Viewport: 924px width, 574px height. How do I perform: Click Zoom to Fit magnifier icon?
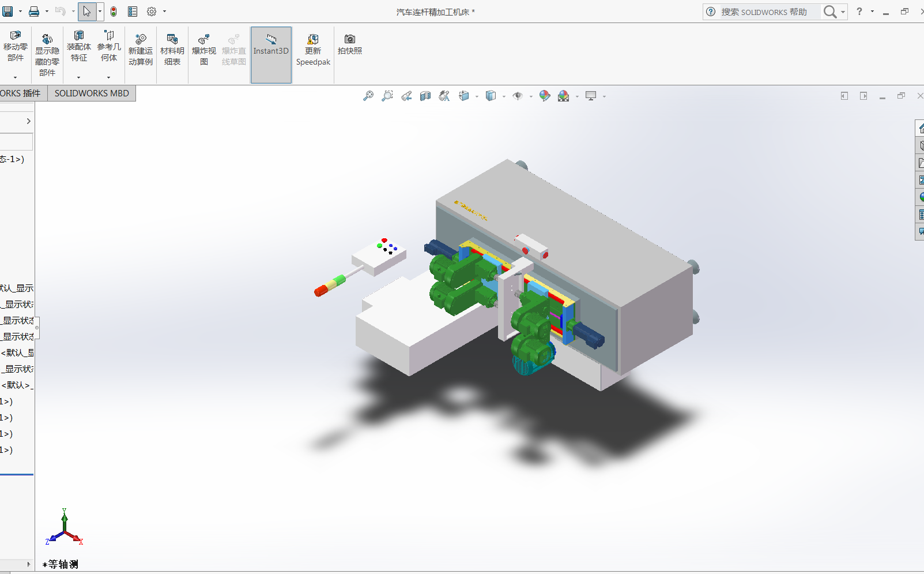pos(368,96)
